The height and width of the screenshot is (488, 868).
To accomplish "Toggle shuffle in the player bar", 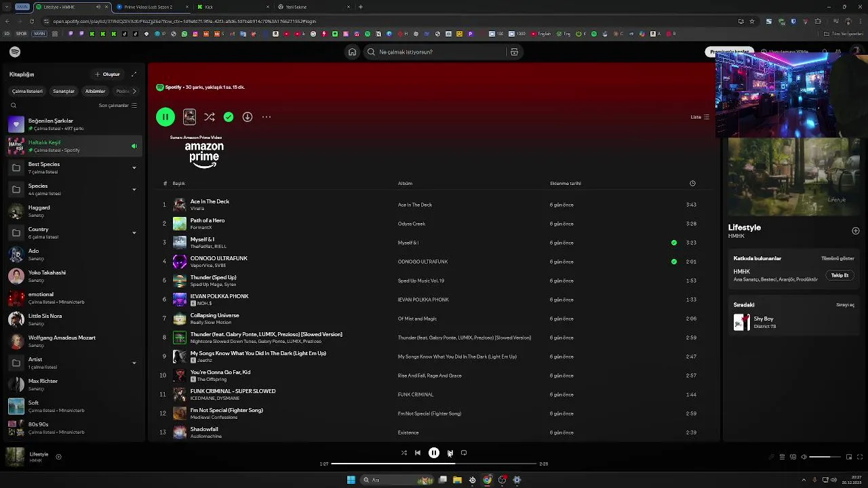I will [403, 453].
